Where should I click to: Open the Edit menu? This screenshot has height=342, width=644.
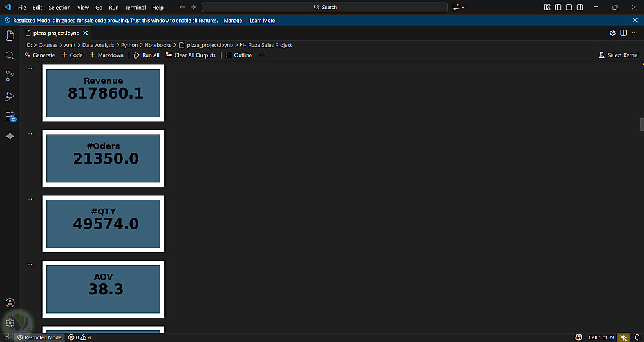click(x=37, y=7)
